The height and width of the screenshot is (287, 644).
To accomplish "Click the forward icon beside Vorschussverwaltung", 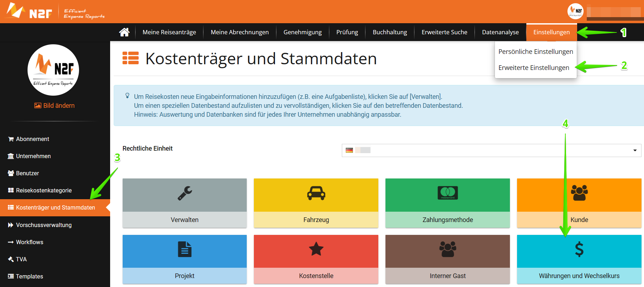I will pos(11,225).
